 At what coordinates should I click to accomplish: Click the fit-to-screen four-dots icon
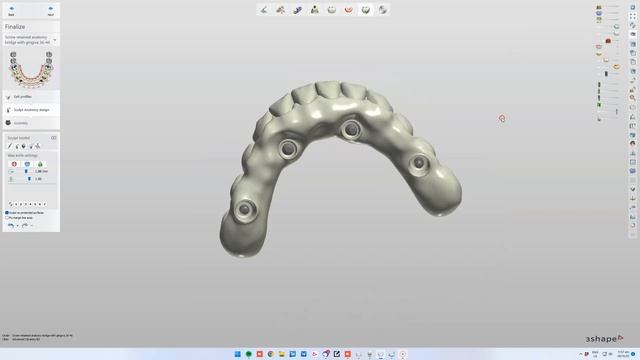coord(633,16)
